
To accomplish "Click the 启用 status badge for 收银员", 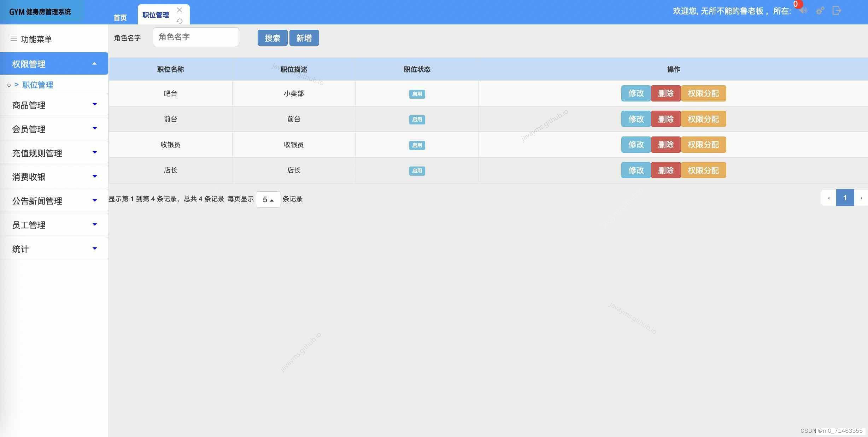I will click(417, 145).
